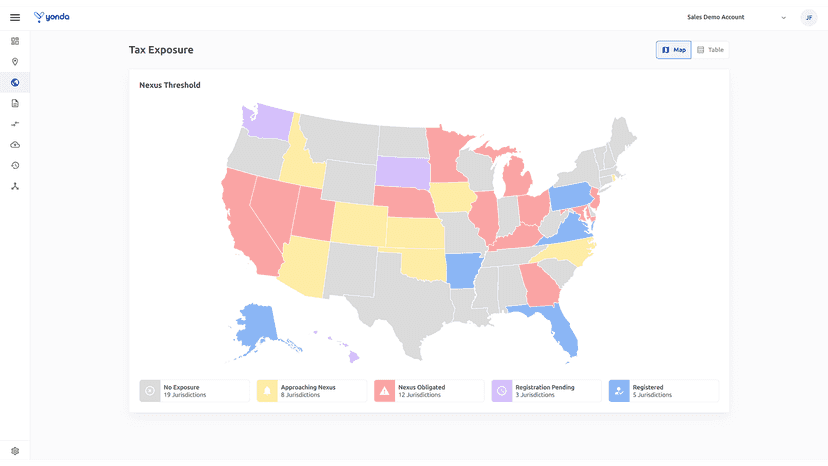Open the hamburger menu
The width and height of the screenshot is (828, 466).
(15, 17)
